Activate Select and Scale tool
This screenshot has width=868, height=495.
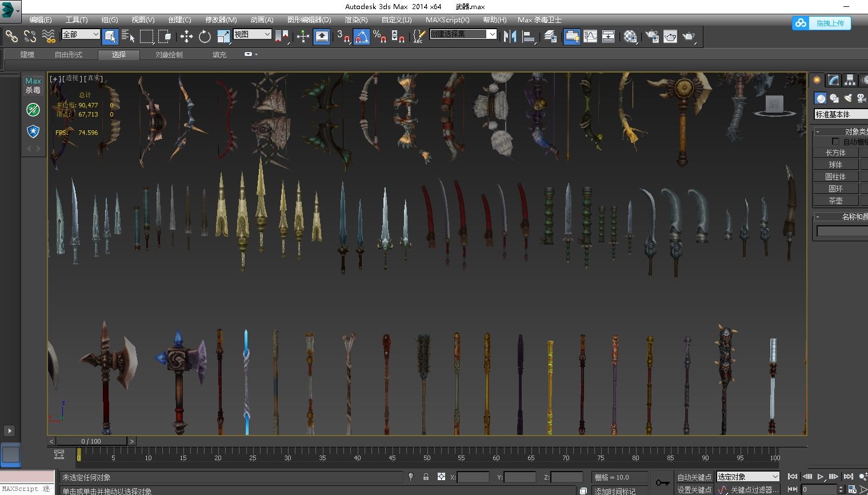tap(223, 37)
